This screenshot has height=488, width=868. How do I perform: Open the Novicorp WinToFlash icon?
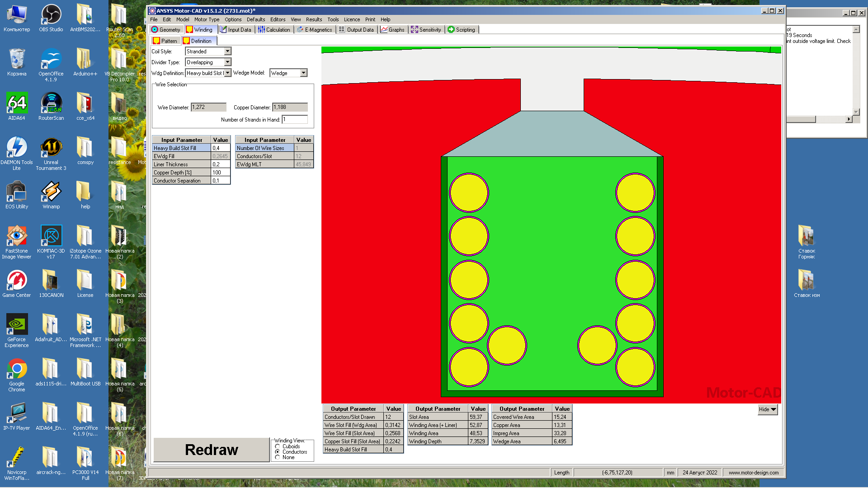pos(17,464)
